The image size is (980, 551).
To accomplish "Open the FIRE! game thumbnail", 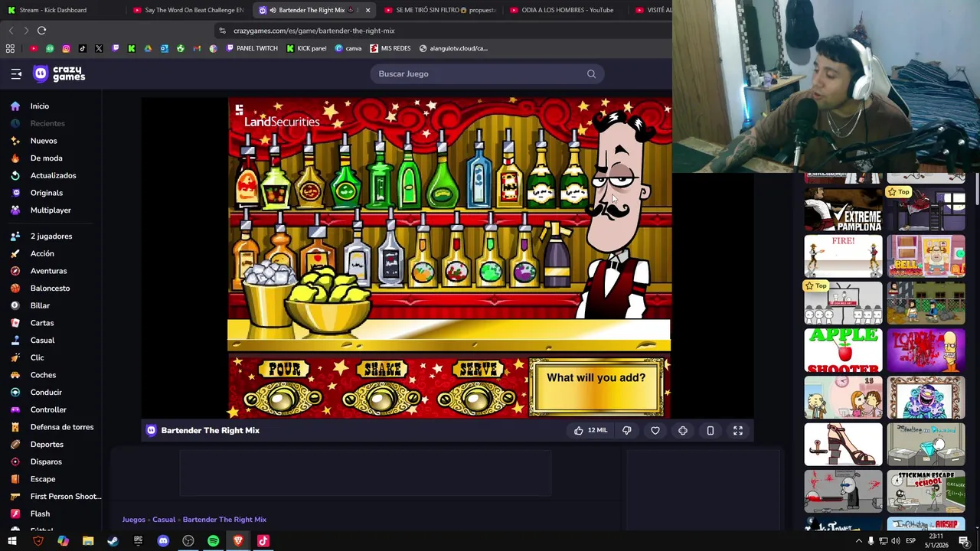I will pyautogui.click(x=843, y=256).
